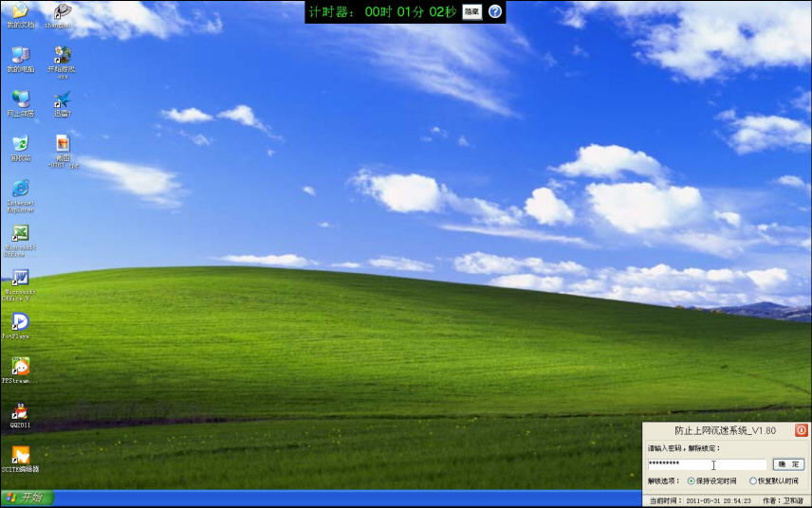The image size is (812, 508).
Task: Click the red power icon in lock dialog
Action: 802,430
